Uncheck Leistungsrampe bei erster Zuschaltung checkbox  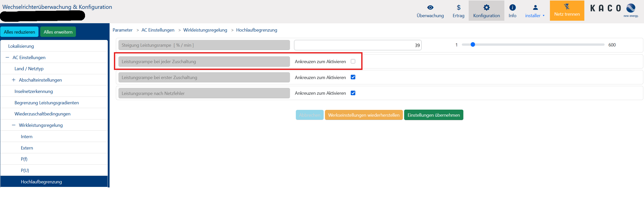point(353,77)
